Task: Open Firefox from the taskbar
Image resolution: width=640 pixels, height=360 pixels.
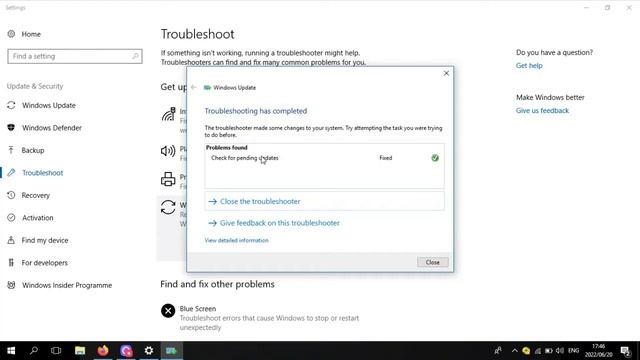Action: 103,350
